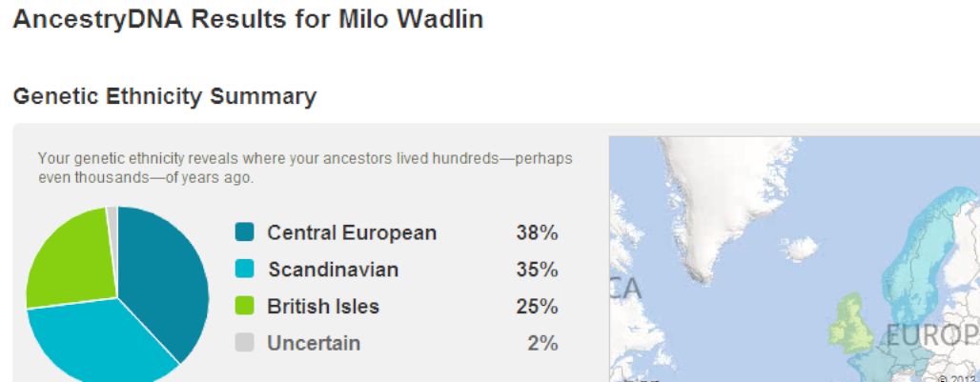980x382 pixels.
Task: Click Iceland on the map
Action: coord(800,249)
